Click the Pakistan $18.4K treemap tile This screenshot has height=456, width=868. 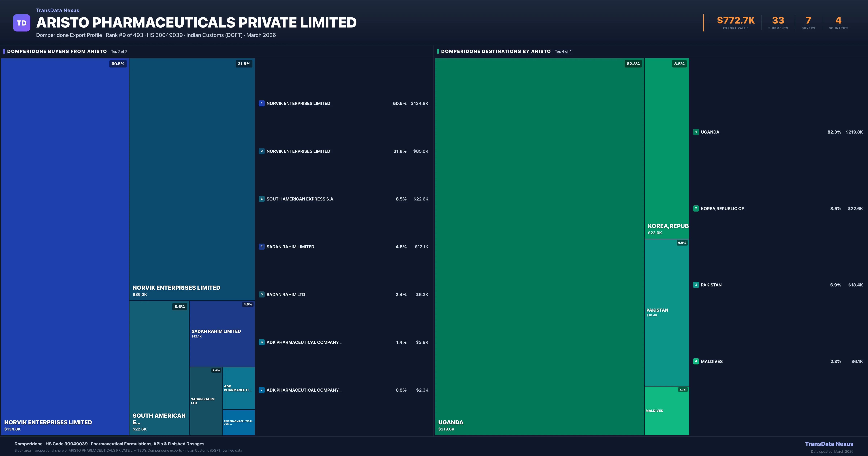[x=667, y=312]
